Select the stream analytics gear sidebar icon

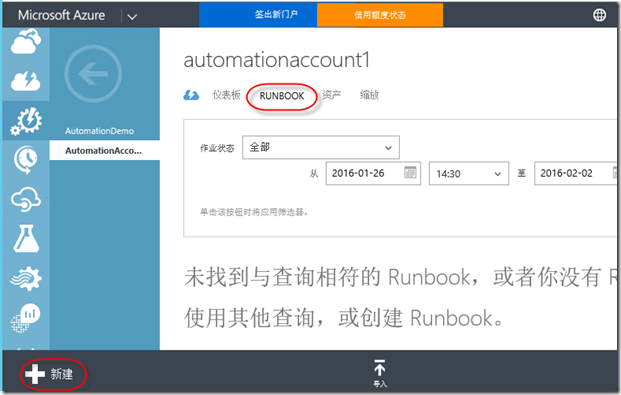(26, 279)
